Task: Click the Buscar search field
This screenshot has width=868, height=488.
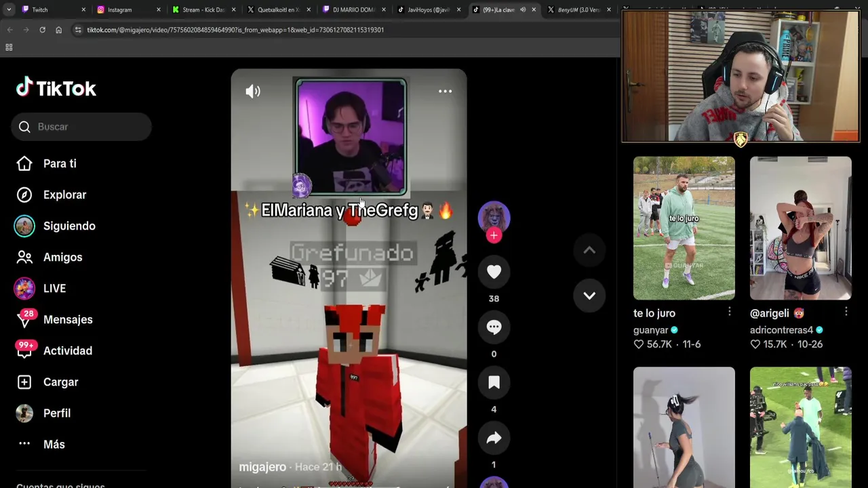Action: pyautogui.click(x=81, y=127)
